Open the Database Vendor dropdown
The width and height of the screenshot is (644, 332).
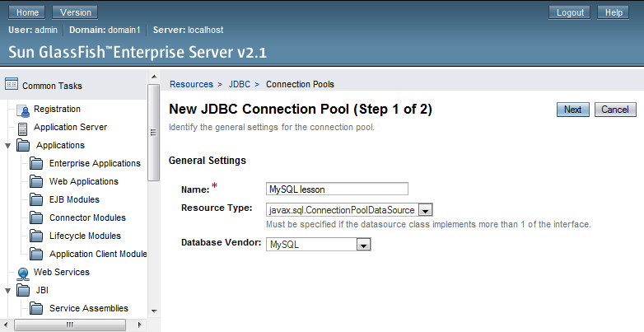point(363,245)
